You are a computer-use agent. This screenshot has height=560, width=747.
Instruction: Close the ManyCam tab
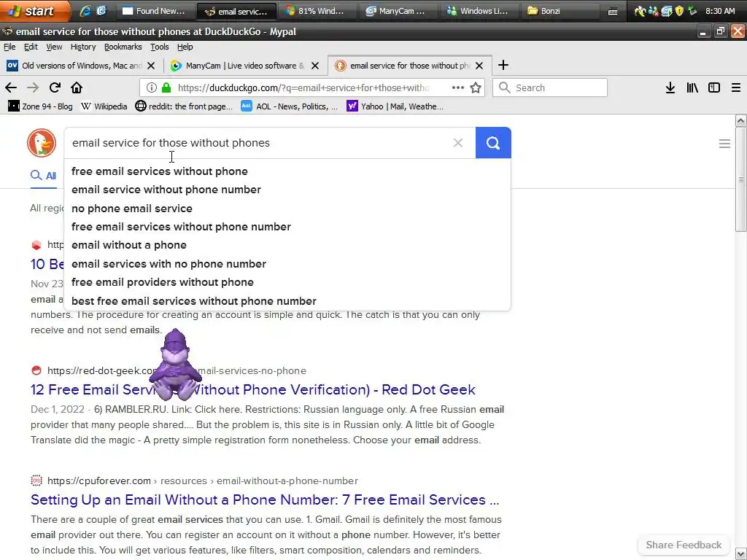[315, 66]
